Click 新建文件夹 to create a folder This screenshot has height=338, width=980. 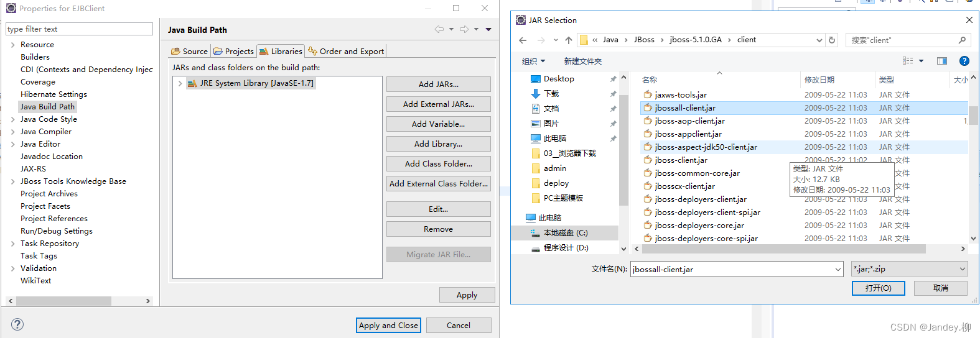582,61
